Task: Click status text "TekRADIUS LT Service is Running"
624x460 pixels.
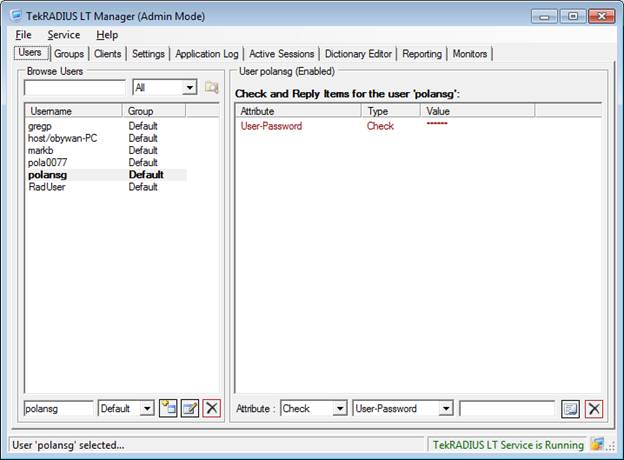Action: (x=508, y=444)
